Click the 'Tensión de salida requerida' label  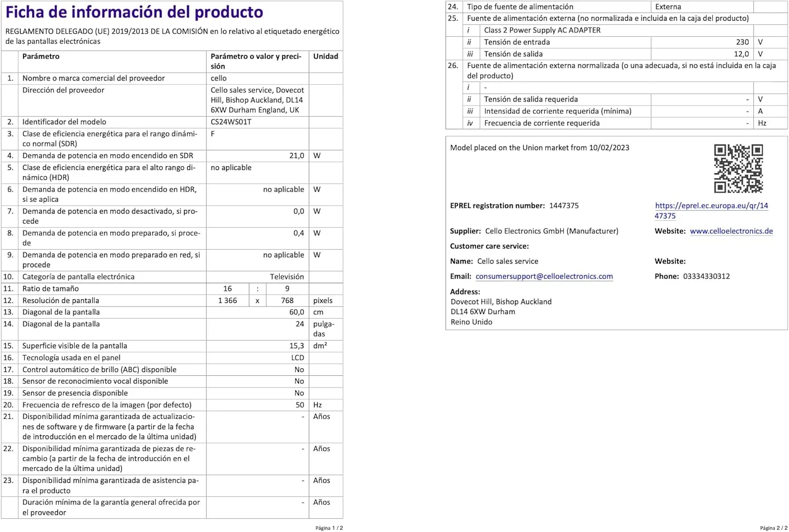(531, 99)
